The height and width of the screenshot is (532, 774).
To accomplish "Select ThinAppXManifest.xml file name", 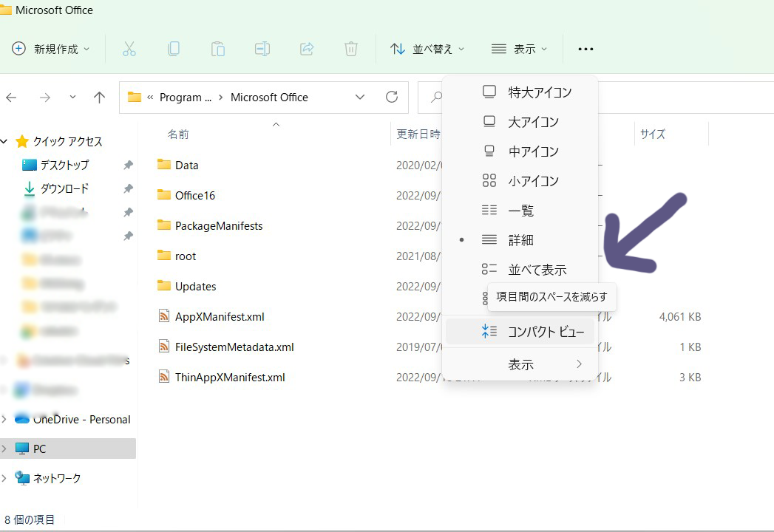I will coord(230,377).
